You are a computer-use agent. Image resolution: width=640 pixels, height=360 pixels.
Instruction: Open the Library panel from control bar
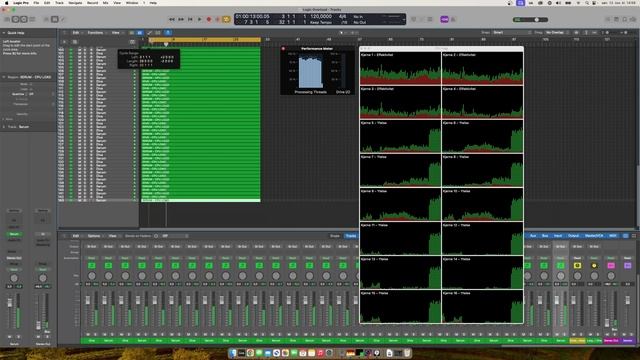7,19
